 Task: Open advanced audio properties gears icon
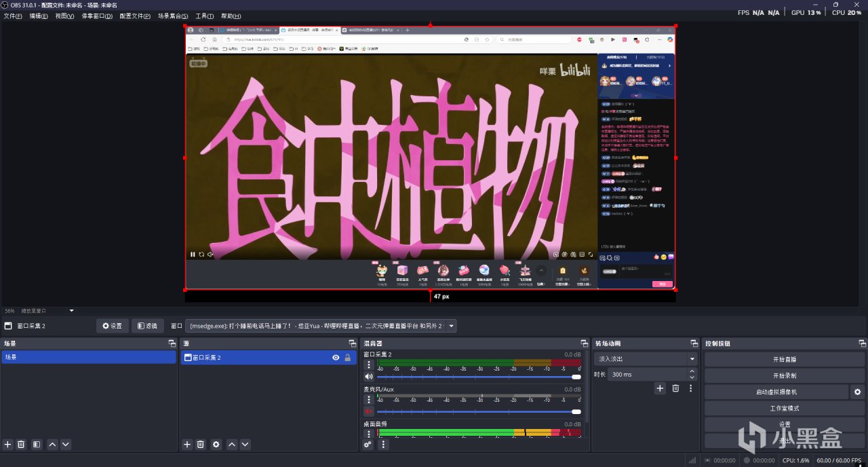tap(368, 445)
